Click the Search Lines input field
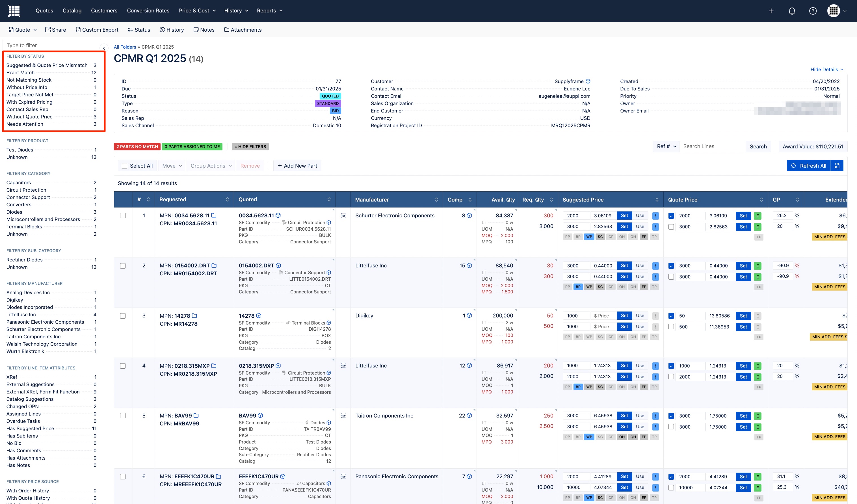Screen dimensions: 857x504 [713, 146]
